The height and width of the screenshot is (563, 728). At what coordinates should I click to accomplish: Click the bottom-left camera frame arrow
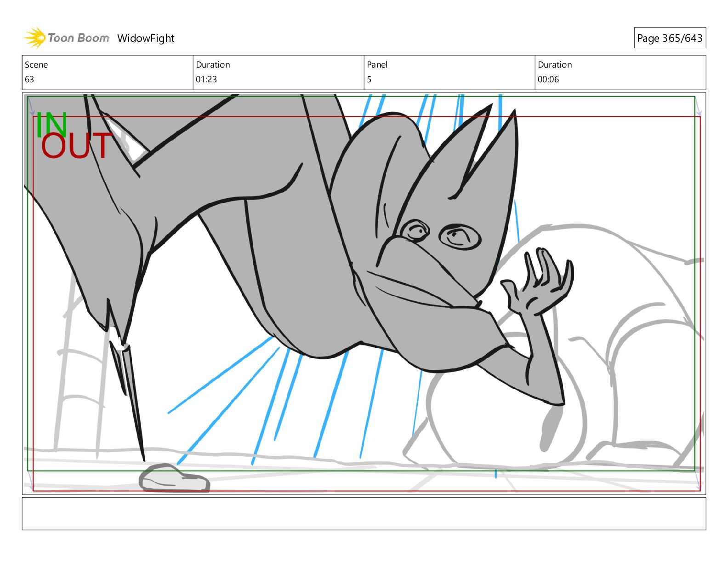tap(31, 482)
